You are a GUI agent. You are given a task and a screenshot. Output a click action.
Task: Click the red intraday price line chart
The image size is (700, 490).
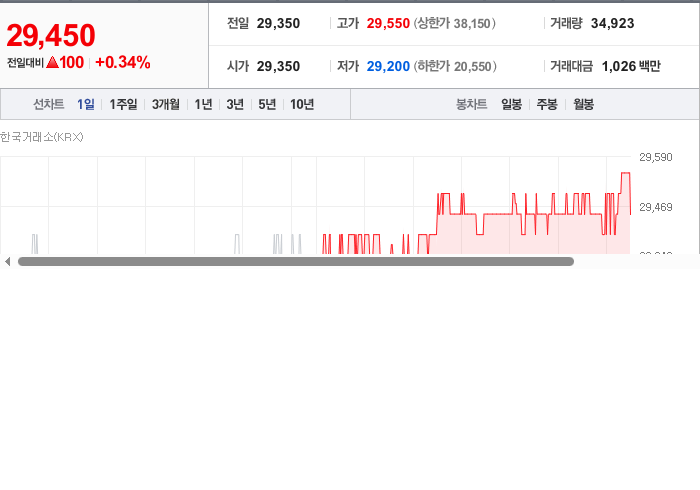[477, 213]
